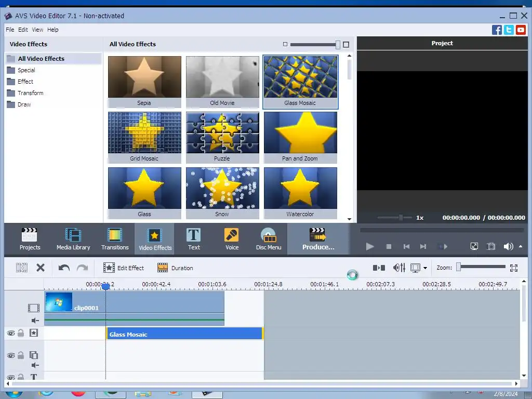This screenshot has height=399, width=532.
Task: Click the small thumbnails icon
Action: click(x=285, y=44)
